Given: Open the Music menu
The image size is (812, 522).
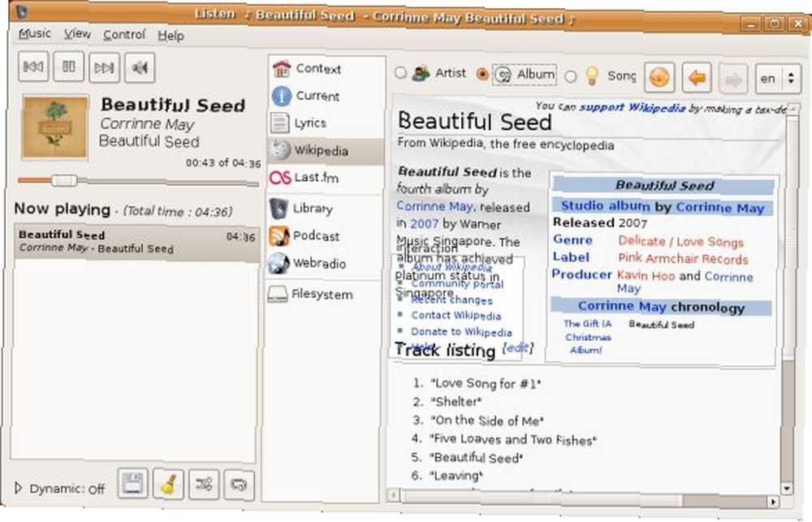Looking at the screenshot, I should pyautogui.click(x=35, y=33).
